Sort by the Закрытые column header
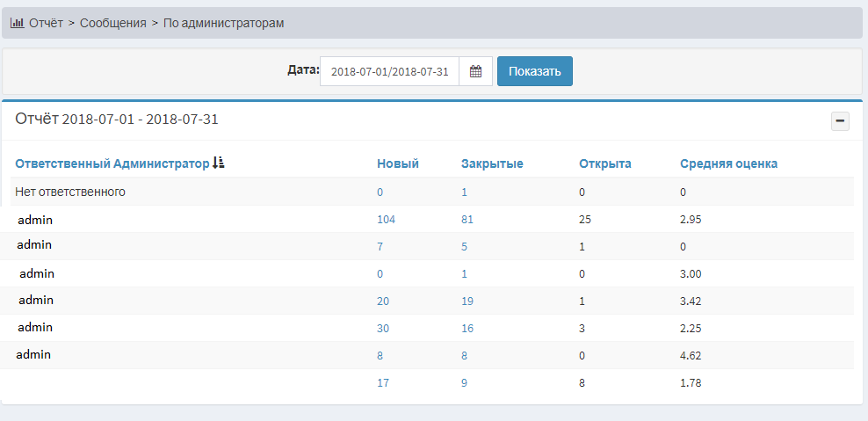This screenshot has height=421, width=868. click(x=492, y=163)
